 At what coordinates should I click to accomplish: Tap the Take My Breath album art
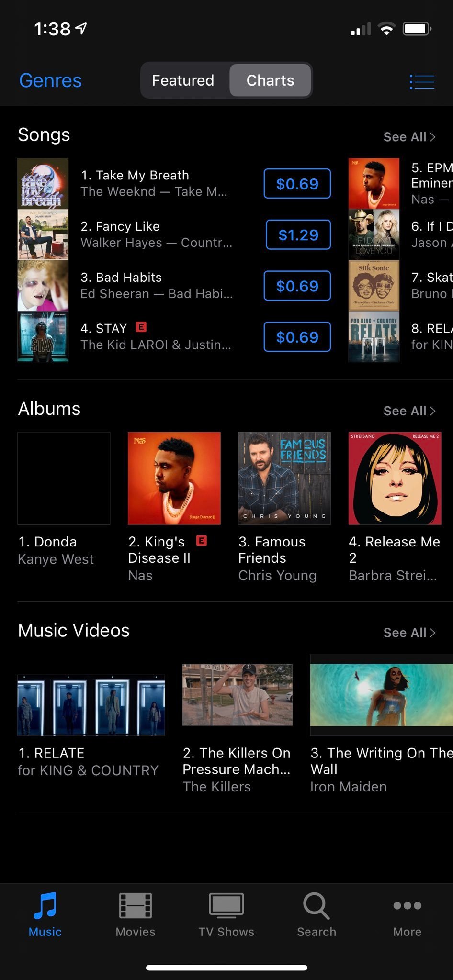[43, 184]
